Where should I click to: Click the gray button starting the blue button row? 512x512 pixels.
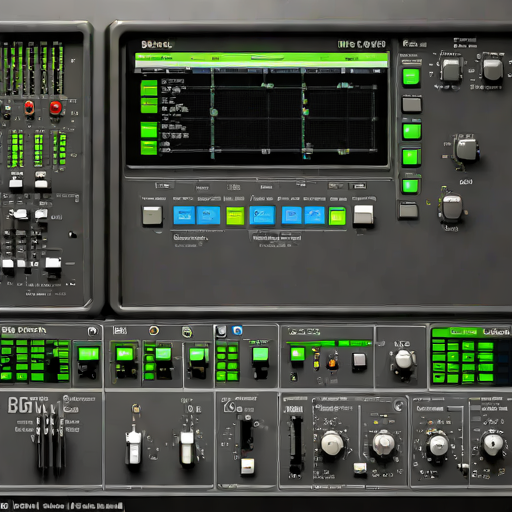[x=152, y=215]
